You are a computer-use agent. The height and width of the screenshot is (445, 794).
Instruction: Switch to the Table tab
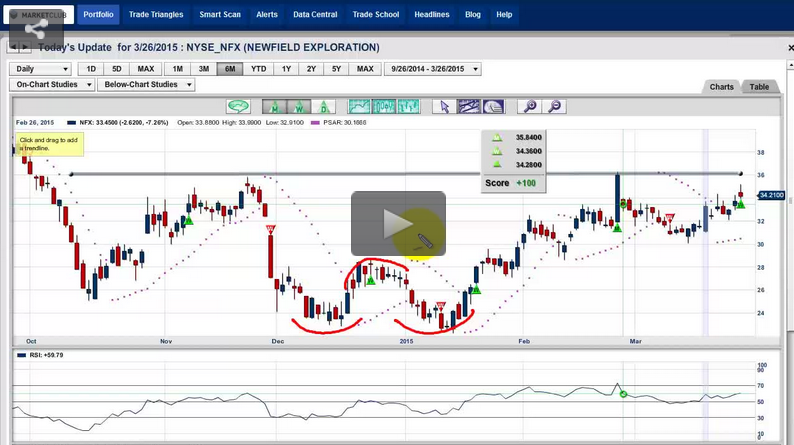click(x=759, y=87)
